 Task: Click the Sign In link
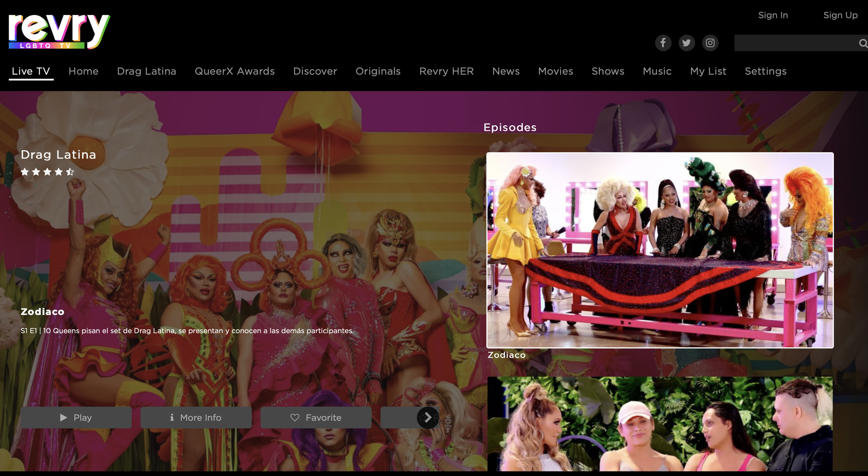coord(773,15)
